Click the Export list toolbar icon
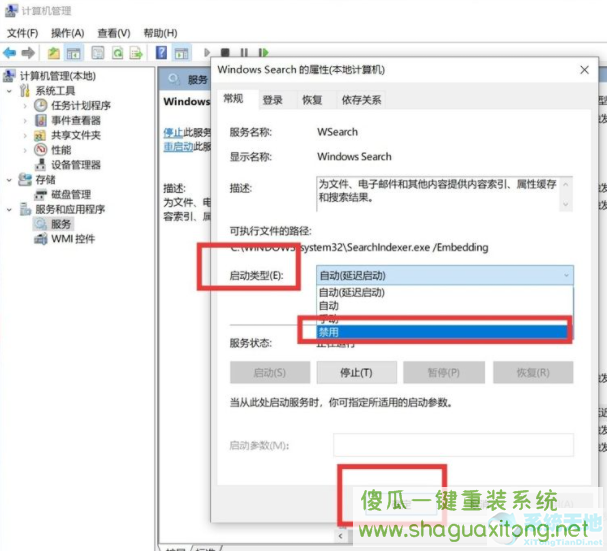Viewport: 607px width, 551px height. click(136, 52)
